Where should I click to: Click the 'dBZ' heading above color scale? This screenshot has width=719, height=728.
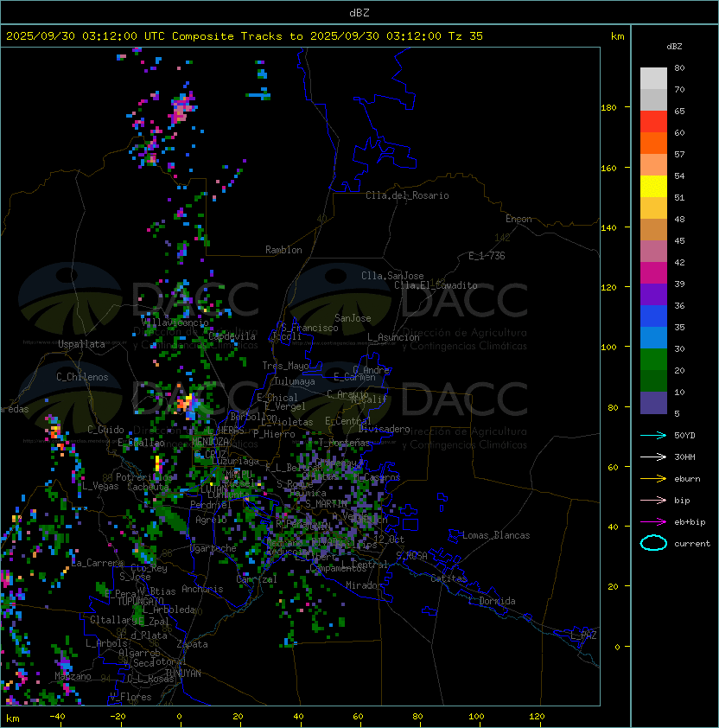point(674,47)
